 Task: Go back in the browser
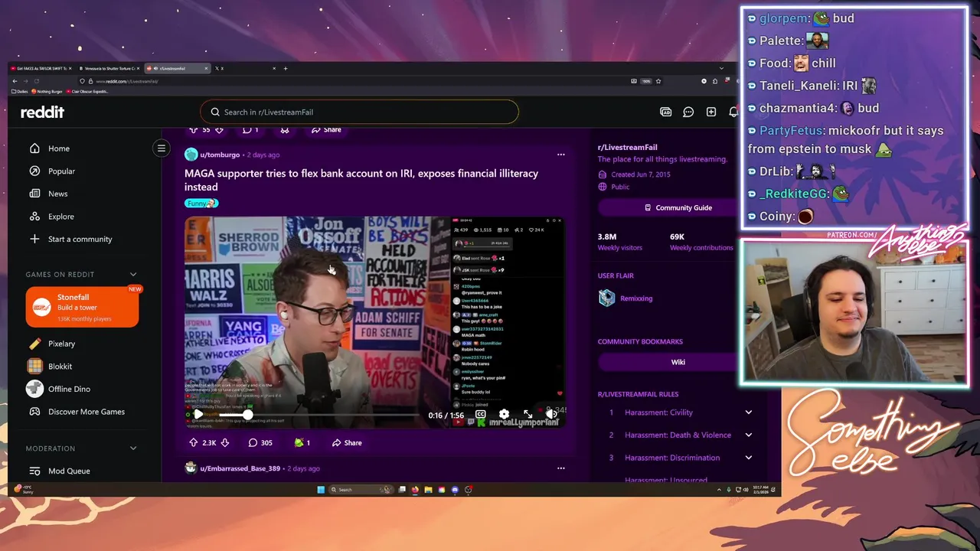15,81
